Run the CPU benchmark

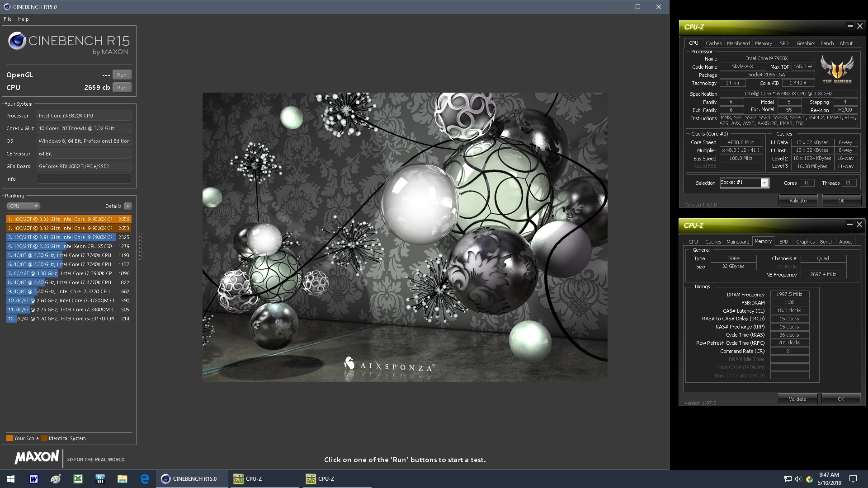click(x=122, y=88)
